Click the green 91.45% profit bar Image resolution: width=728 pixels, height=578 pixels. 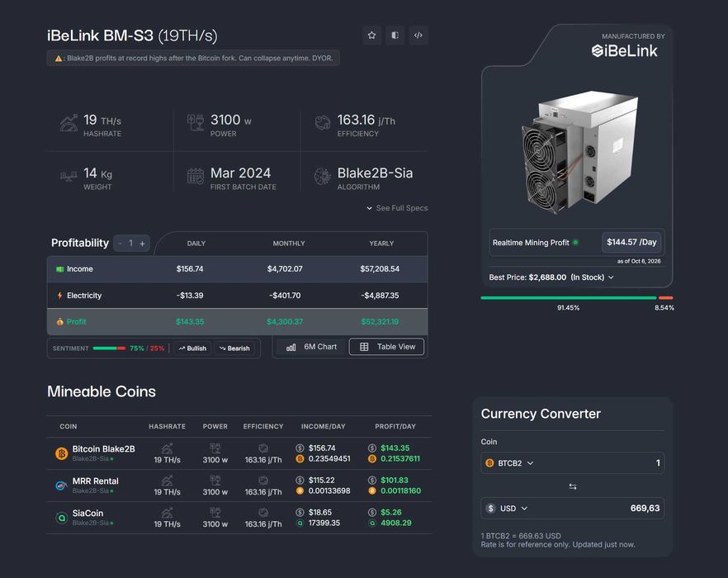(x=569, y=298)
